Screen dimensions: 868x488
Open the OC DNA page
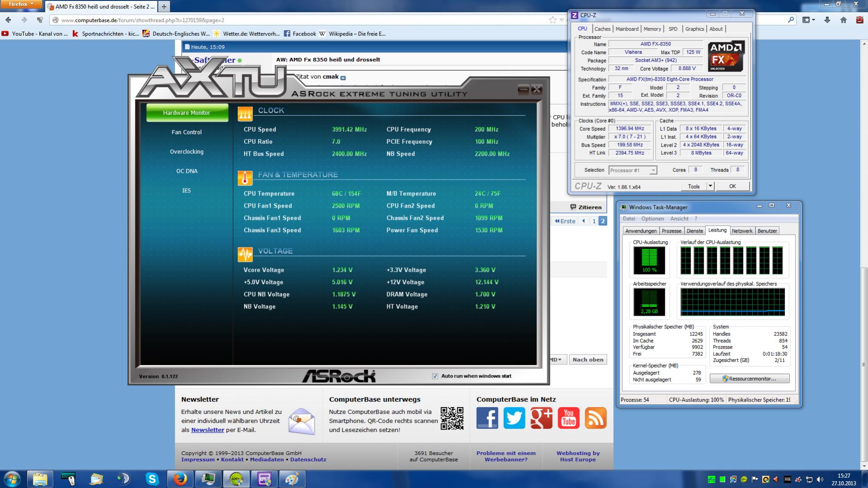pos(187,171)
